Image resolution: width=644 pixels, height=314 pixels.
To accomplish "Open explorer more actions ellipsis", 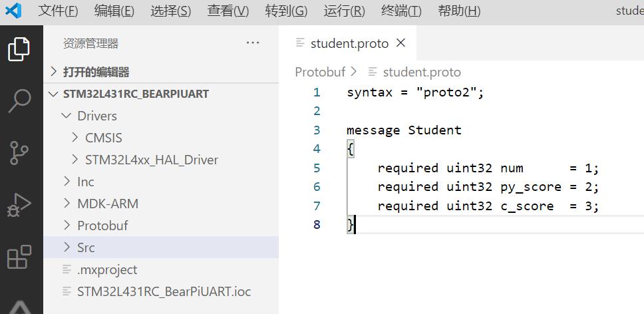I will 253,43.
